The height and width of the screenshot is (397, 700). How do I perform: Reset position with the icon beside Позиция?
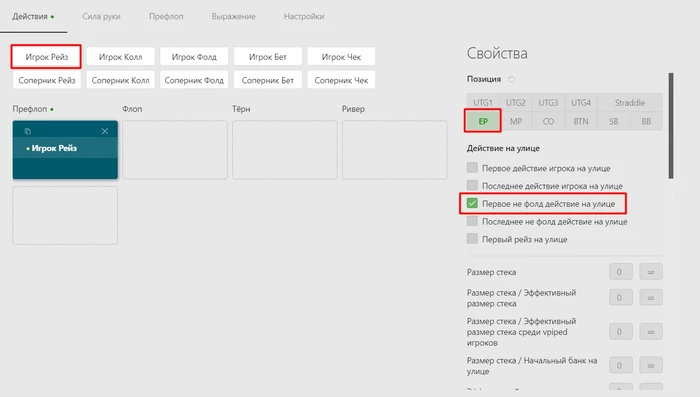pyautogui.click(x=512, y=79)
